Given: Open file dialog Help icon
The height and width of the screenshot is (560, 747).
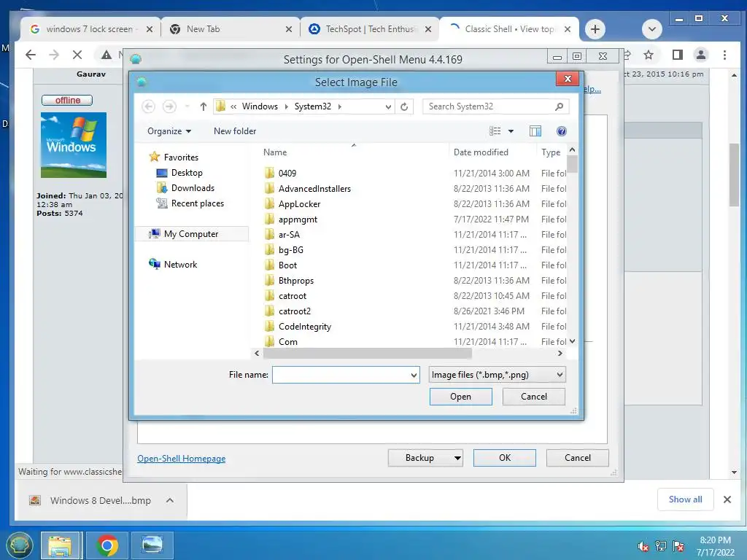Looking at the screenshot, I should (x=562, y=131).
